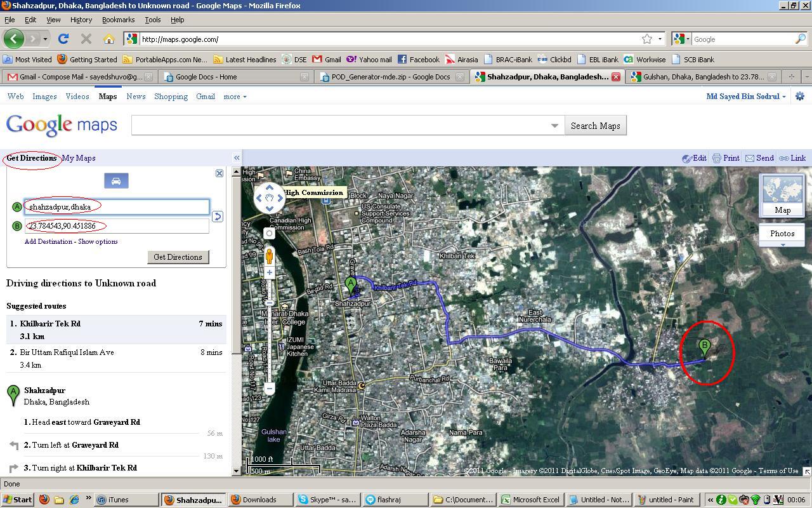Switch to Gmail Compose Mail tab
812x508 pixels.
click(79, 77)
